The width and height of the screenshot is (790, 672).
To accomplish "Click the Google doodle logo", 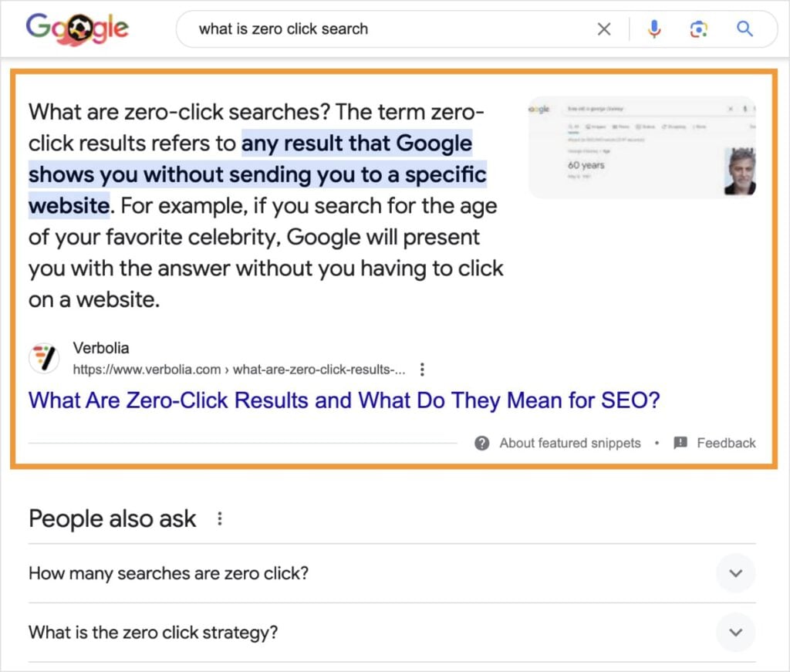I will coord(77,29).
